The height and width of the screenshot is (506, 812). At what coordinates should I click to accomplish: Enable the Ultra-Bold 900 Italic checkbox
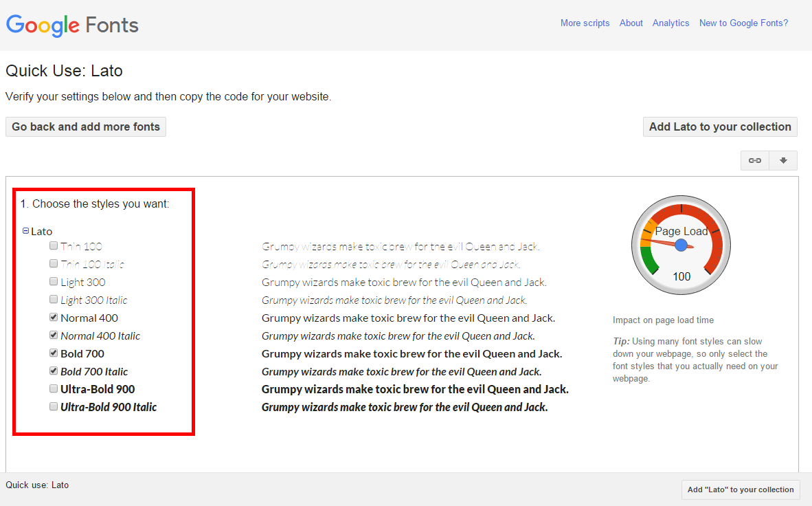click(x=54, y=406)
